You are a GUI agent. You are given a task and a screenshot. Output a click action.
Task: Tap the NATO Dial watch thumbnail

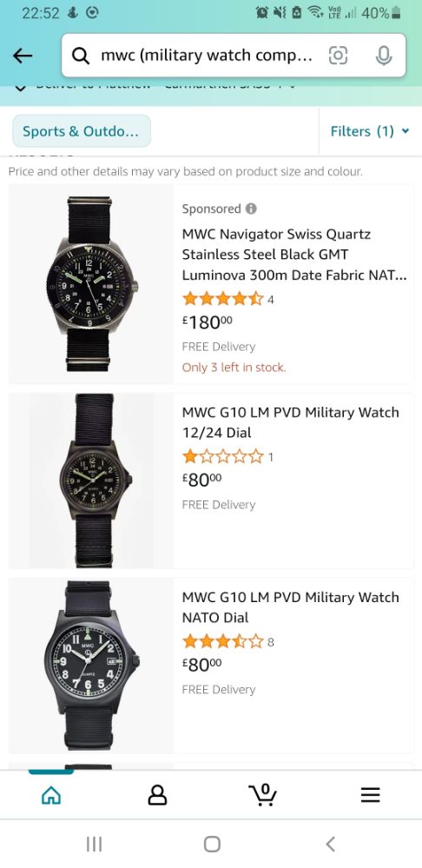pos(91,666)
